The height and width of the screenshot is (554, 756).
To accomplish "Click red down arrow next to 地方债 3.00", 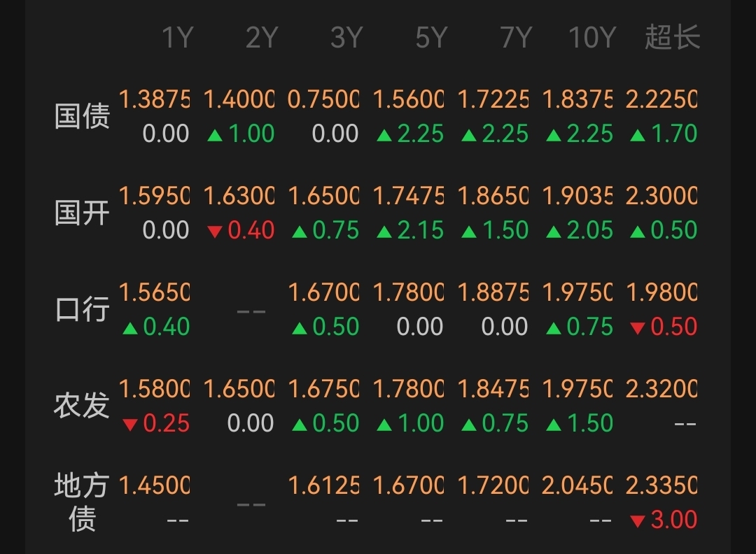I will point(638,521).
